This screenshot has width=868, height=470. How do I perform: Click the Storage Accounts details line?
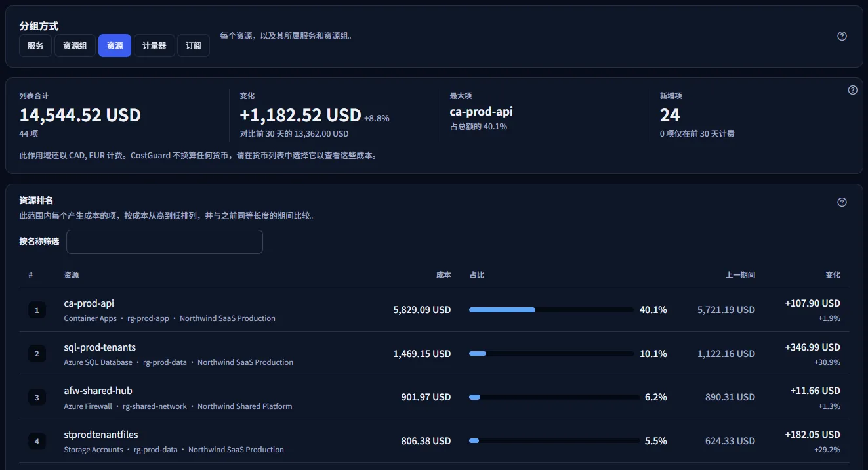pos(174,450)
